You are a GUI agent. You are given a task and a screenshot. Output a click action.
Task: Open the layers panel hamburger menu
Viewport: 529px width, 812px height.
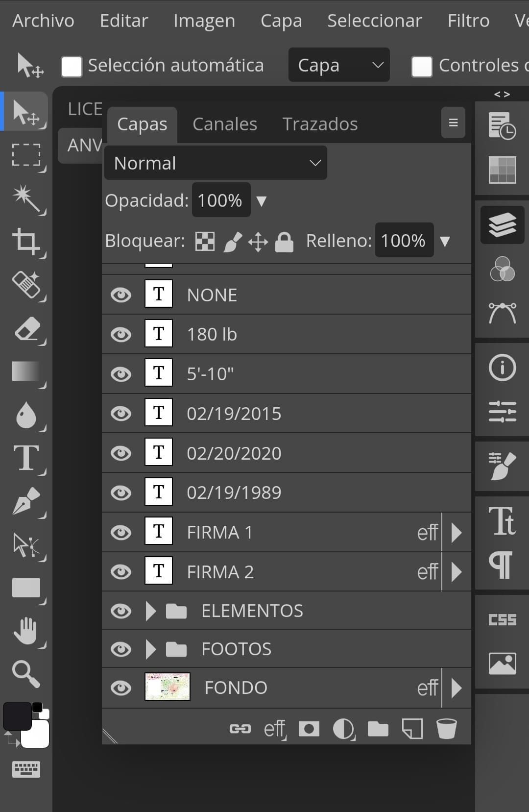click(454, 123)
